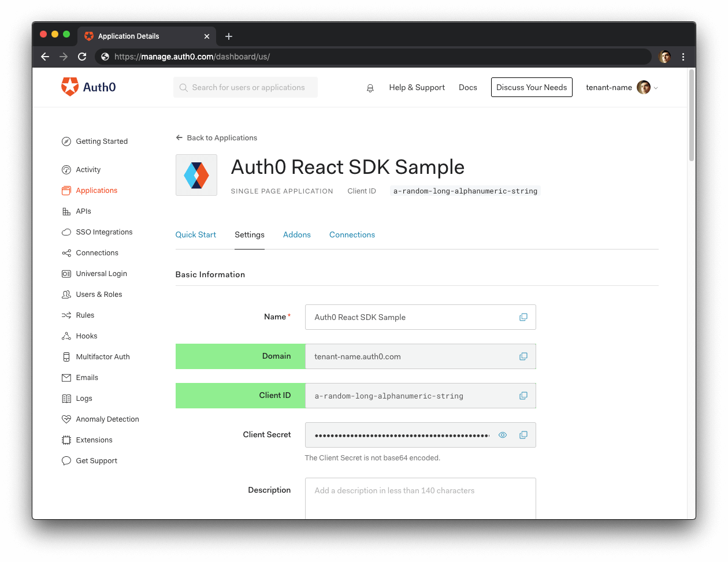Copy the Client Secret value
The height and width of the screenshot is (562, 728).
pos(523,435)
